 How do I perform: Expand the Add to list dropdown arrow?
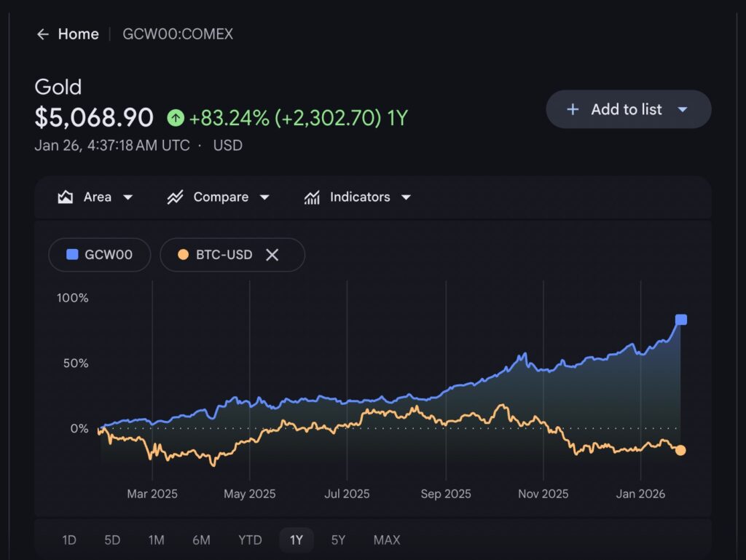pyautogui.click(x=683, y=109)
